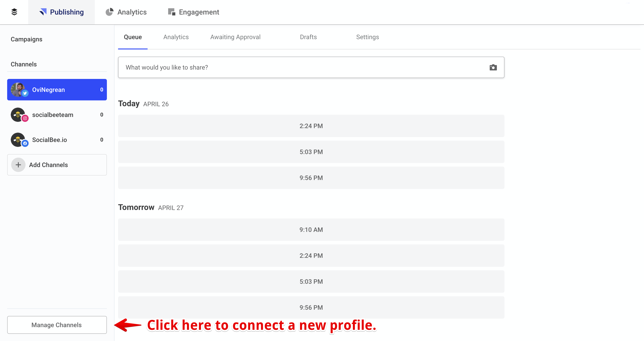Click the Manage Channels button
Screen dimensions: 644x341
[57, 325]
